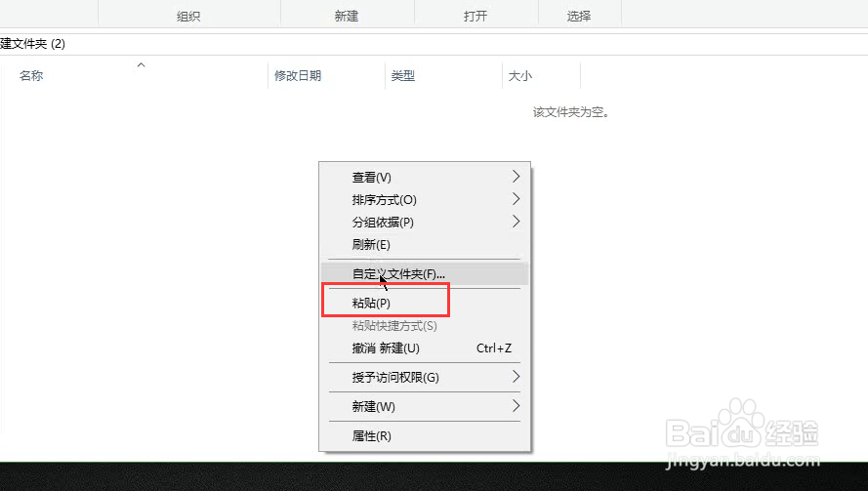
Task: Open the 查看(V) submenu
Action: [425, 177]
